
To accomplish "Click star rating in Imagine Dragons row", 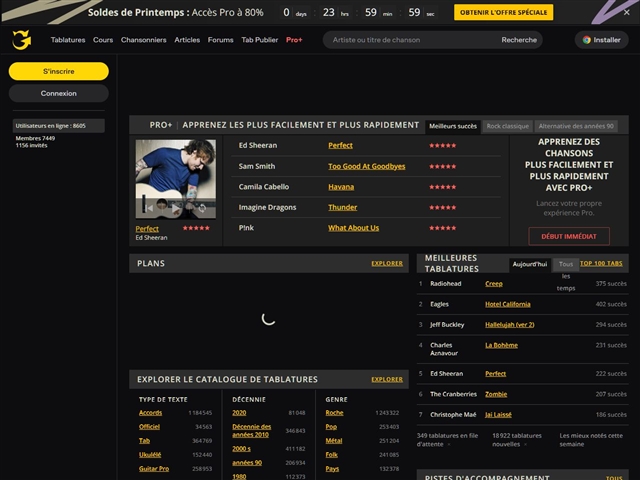I will pos(442,207).
